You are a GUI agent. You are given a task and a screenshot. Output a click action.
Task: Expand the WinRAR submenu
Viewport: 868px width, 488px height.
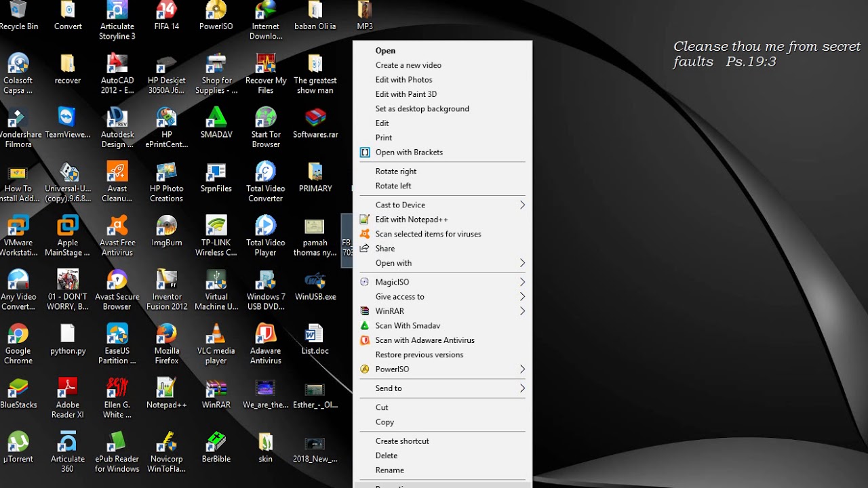[x=442, y=311]
